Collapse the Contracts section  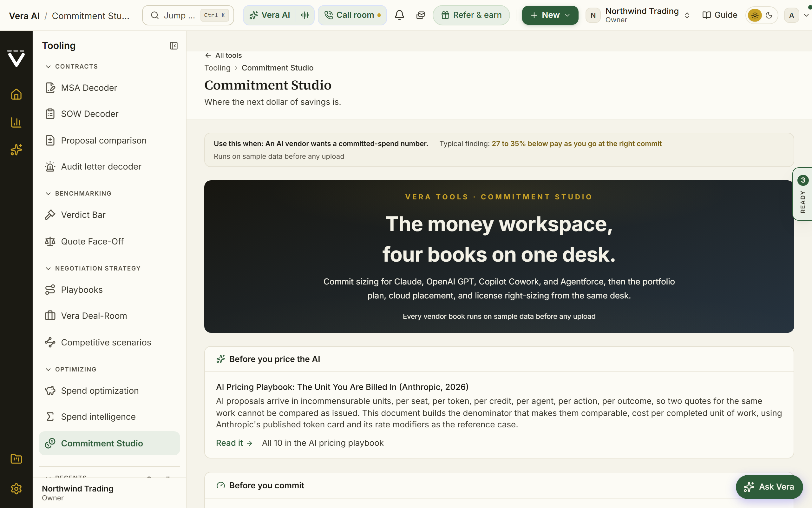point(48,67)
